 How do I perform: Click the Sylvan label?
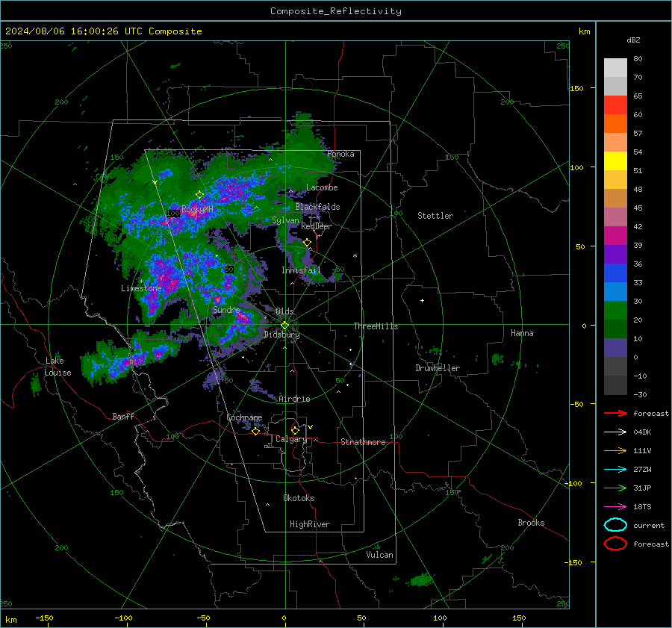click(x=285, y=220)
